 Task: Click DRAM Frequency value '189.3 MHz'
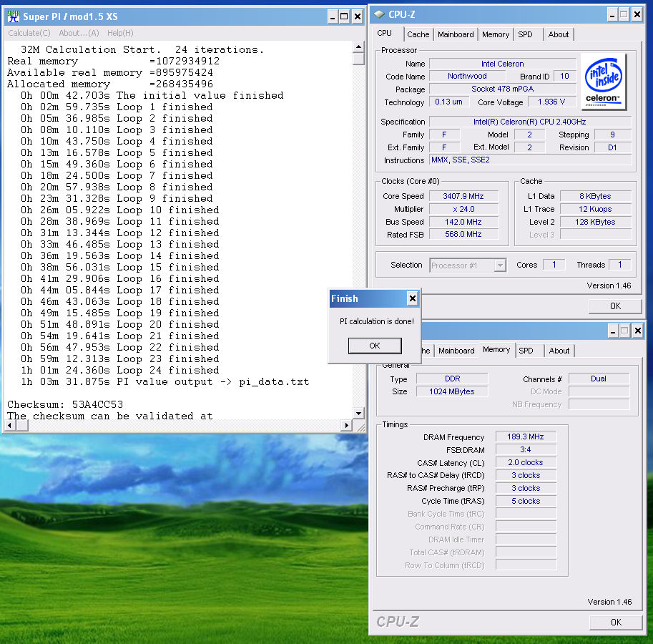(526, 437)
